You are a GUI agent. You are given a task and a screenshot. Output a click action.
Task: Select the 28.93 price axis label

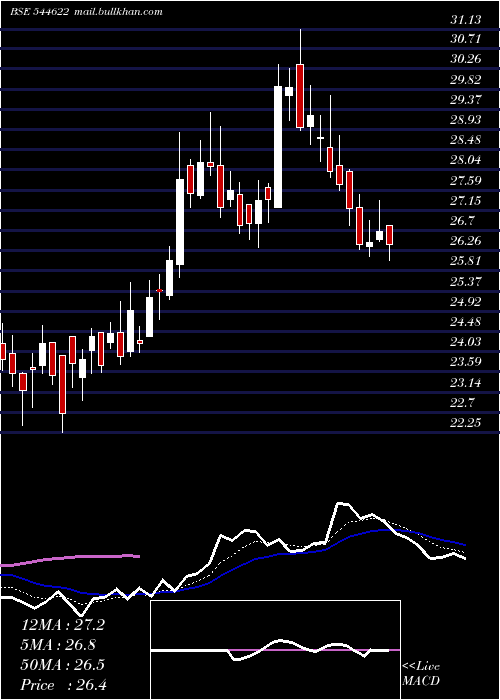click(x=466, y=120)
